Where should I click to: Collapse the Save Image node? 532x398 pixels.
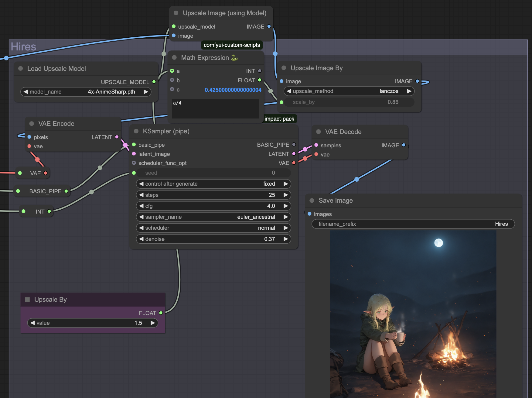click(x=312, y=201)
